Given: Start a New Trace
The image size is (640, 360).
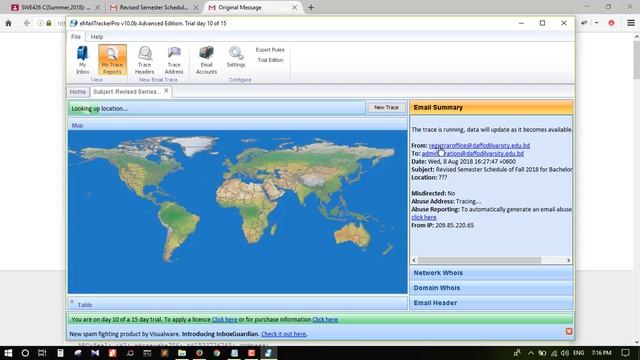Looking at the screenshot, I should 386,107.
